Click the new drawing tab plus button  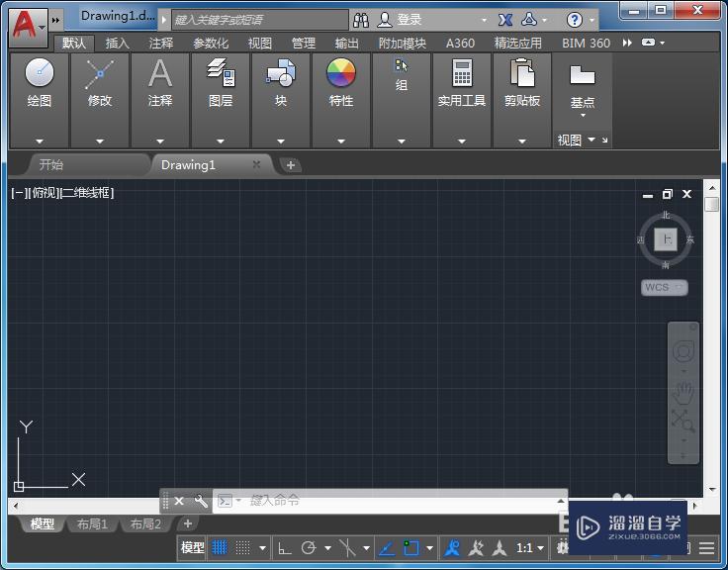click(x=291, y=165)
